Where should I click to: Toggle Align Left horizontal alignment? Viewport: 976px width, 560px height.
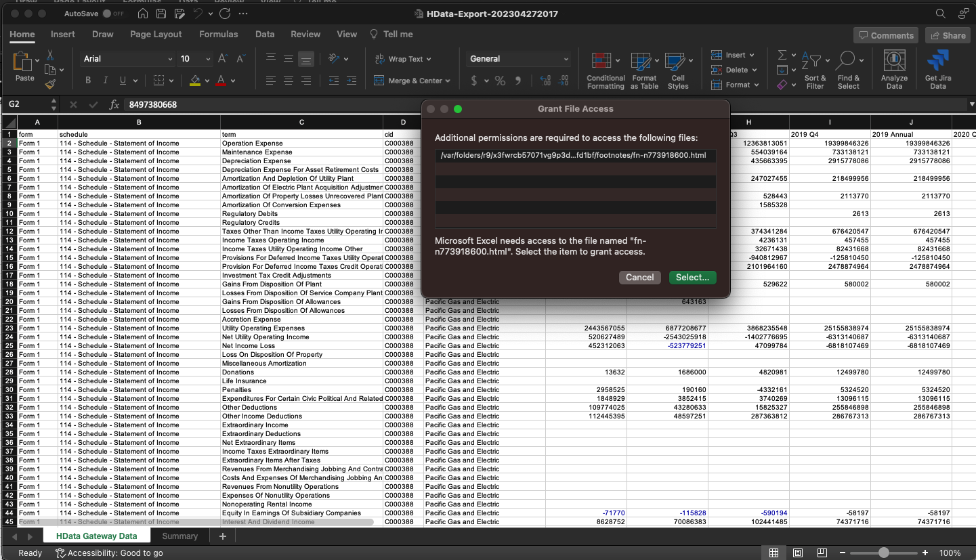pyautogui.click(x=270, y=81)
